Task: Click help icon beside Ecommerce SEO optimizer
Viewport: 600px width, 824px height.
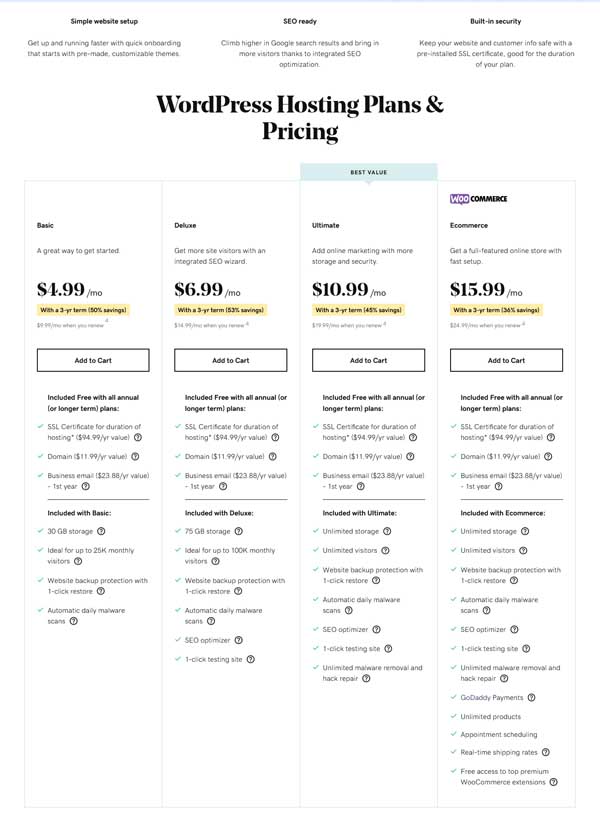Action: point(514,630)
